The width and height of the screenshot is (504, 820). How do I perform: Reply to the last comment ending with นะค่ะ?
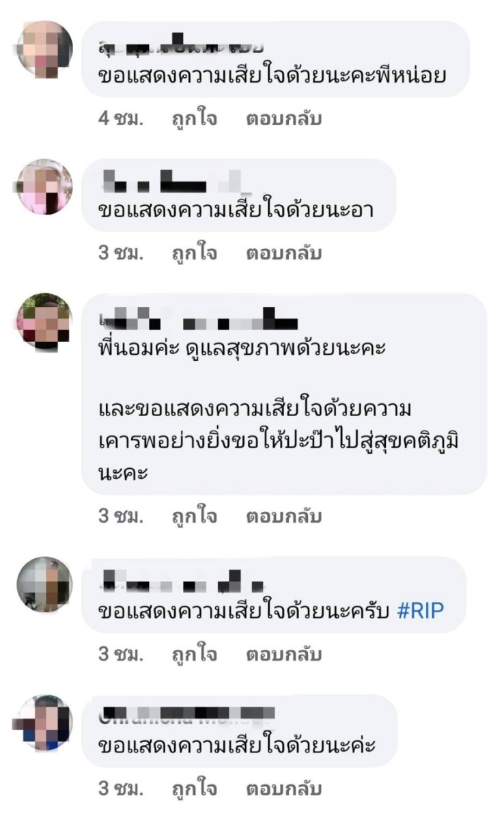[x=283, y=789]
